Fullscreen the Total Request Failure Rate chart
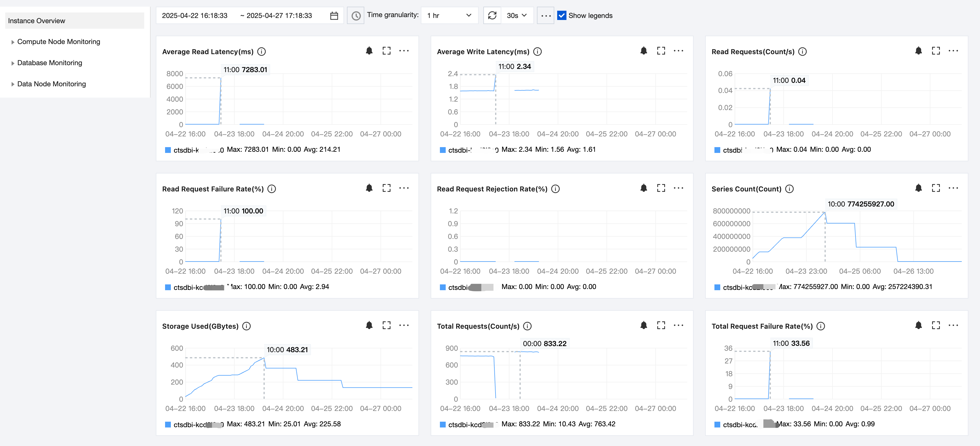 [x=935, y=325]
